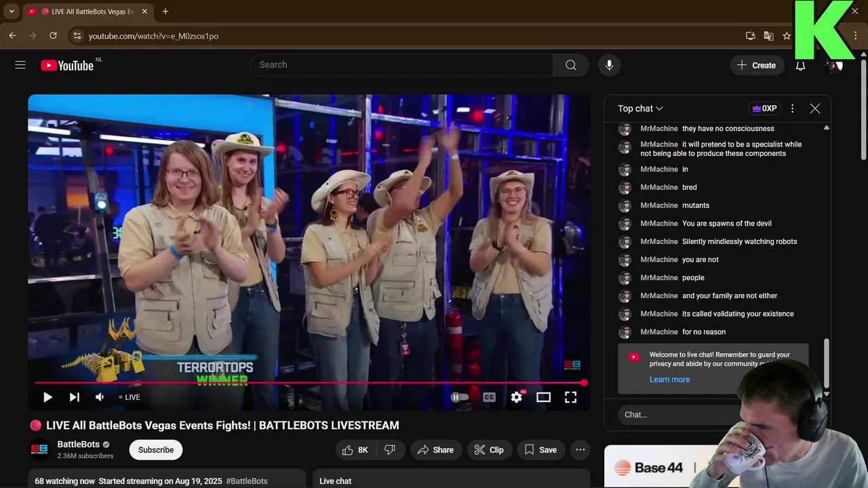Close the live chat panel
The image size is (868, 488).
tap(815, 108)
